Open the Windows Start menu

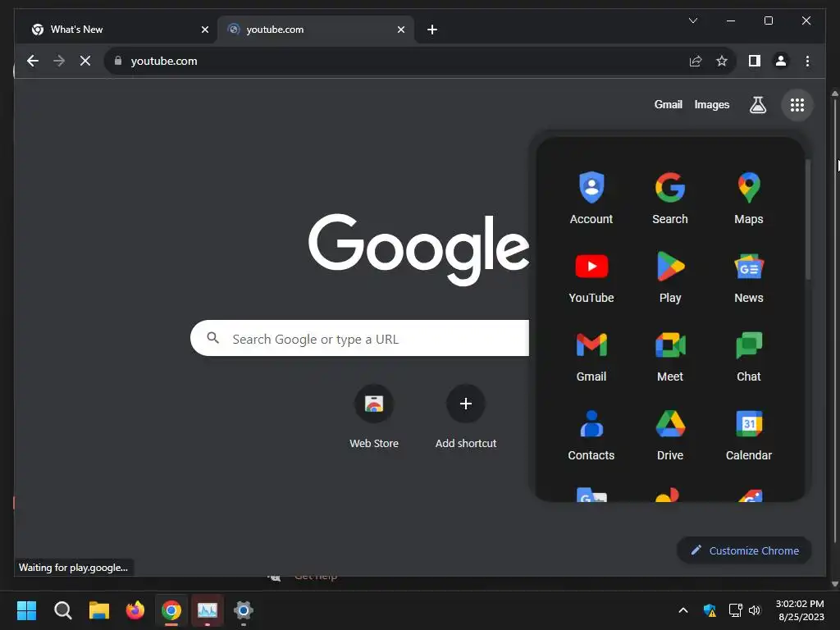click(26, 610)
